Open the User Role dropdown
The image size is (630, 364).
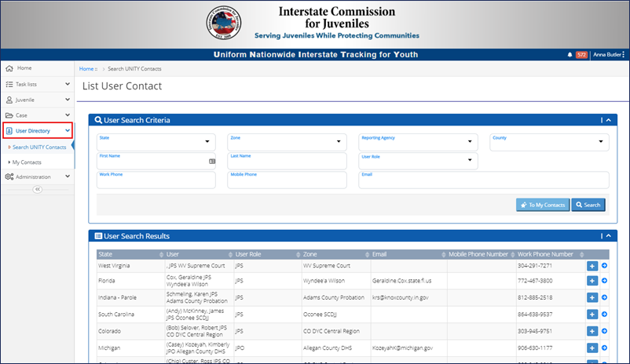pos(418,161)
